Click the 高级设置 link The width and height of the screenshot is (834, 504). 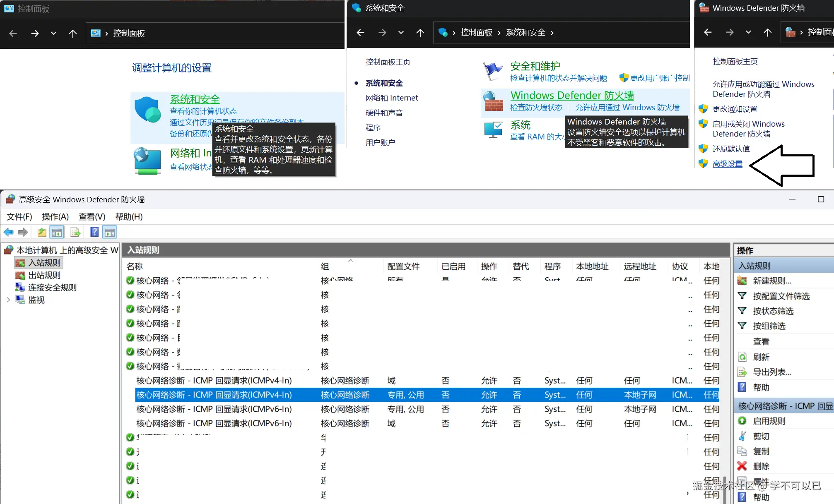point(727,163)
